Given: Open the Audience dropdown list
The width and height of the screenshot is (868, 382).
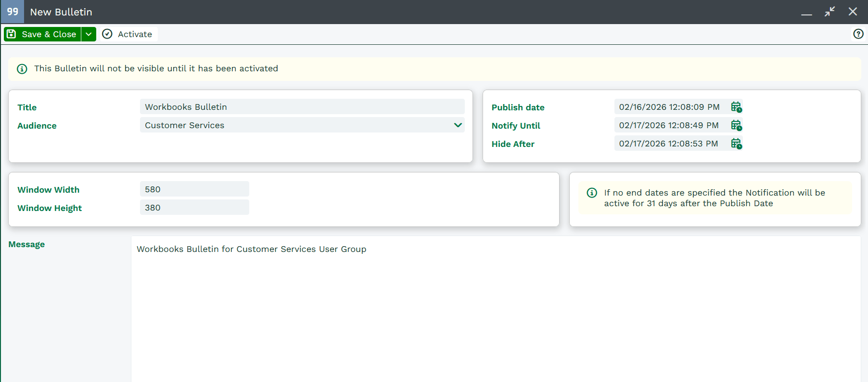Looking at the screenshot, I should tap(458, 125).
